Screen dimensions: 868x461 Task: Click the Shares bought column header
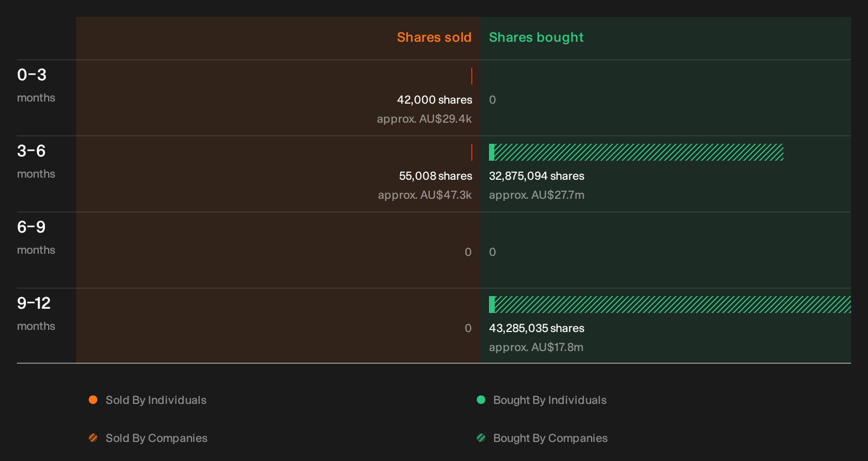(x=536, y=38)
